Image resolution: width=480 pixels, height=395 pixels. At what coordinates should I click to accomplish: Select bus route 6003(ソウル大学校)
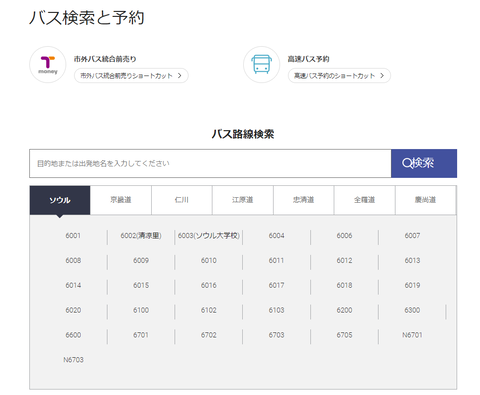point(209,236)
